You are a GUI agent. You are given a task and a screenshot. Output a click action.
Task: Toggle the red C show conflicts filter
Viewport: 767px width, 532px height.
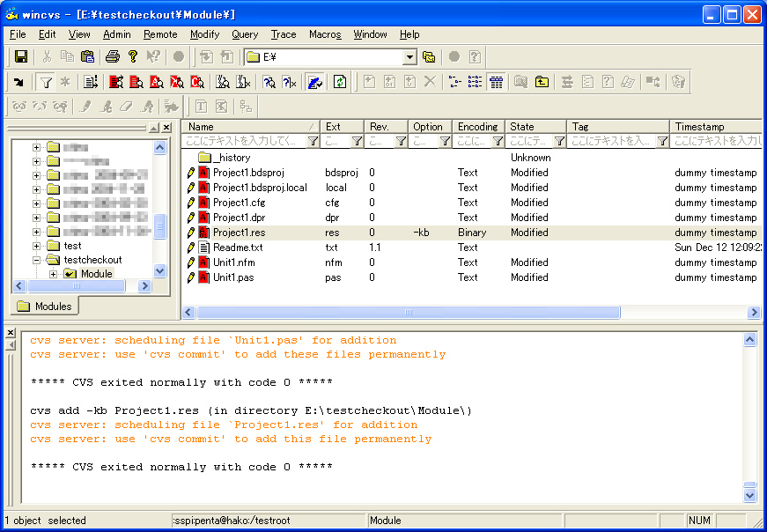pos(197,82)
